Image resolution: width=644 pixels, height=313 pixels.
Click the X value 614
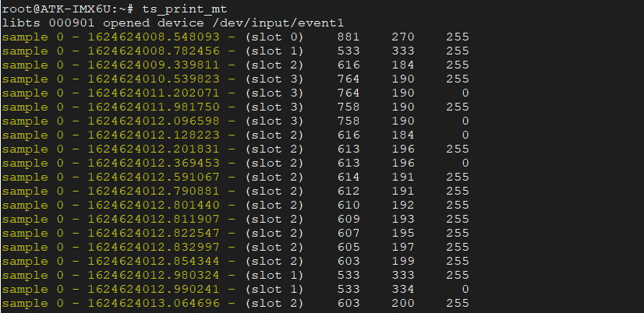click(x=348, y=177)
